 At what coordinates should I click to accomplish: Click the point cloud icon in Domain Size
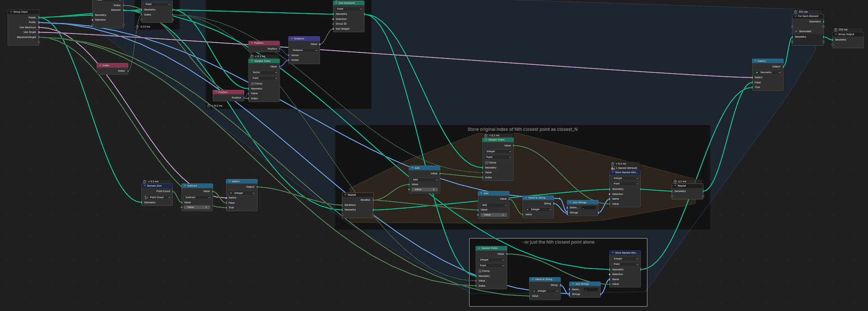146,198
